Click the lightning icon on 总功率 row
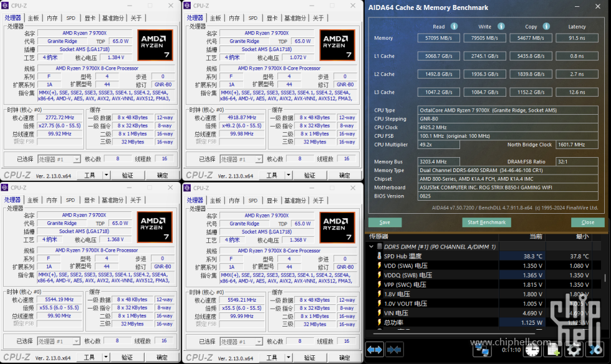 379,322
